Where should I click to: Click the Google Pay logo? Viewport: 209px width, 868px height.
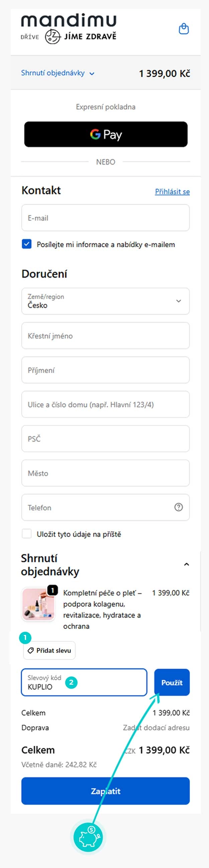click(x=105, y=135)
